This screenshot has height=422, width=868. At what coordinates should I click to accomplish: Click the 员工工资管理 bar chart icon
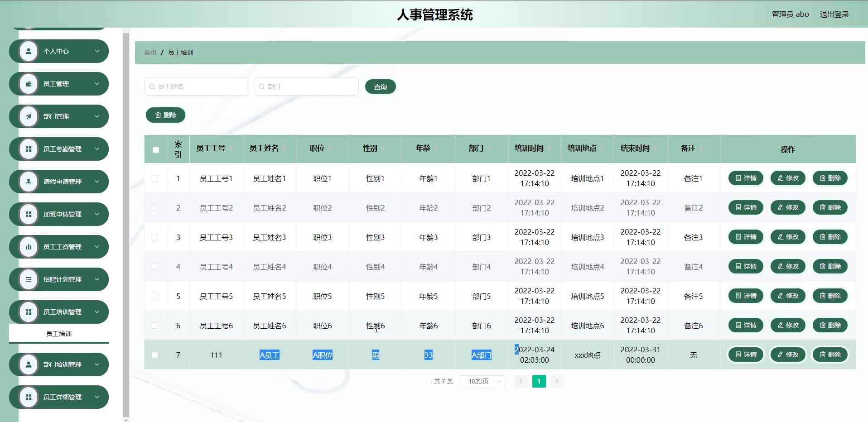click(29, 247)
